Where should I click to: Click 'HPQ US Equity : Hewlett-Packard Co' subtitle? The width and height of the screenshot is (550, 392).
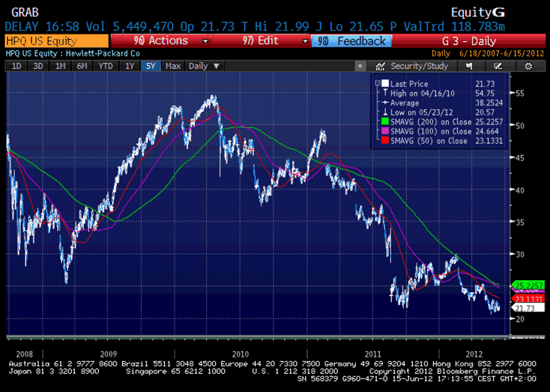pos(73,54)
